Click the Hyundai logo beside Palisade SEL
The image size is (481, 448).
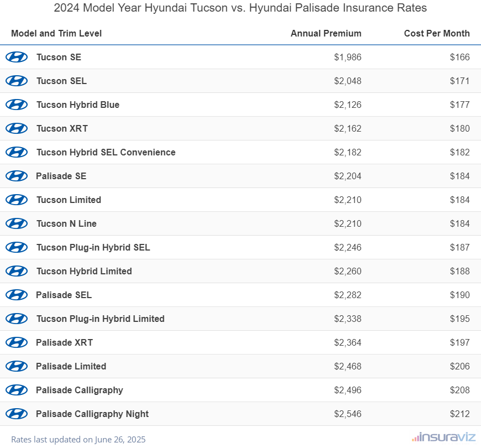pyautogui.click(x=17, y=295)
